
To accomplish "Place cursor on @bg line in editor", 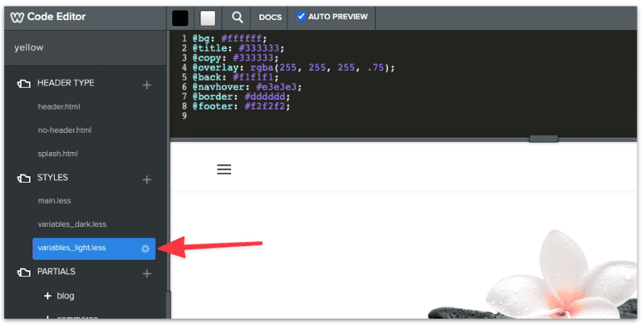I will pos(229,39).
